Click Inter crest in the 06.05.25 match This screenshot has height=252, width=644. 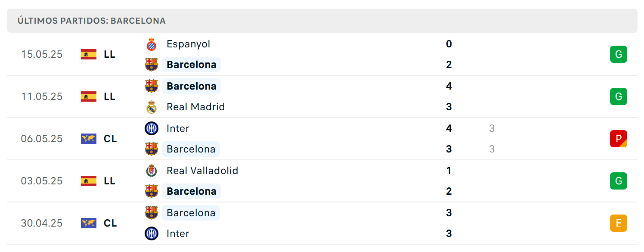tap(152, 128)
